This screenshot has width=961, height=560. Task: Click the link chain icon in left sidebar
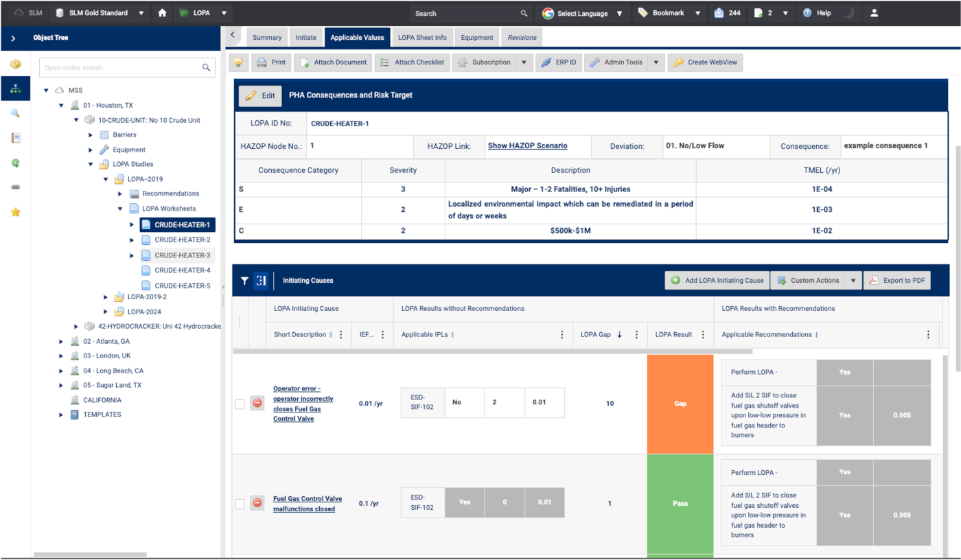15,187
